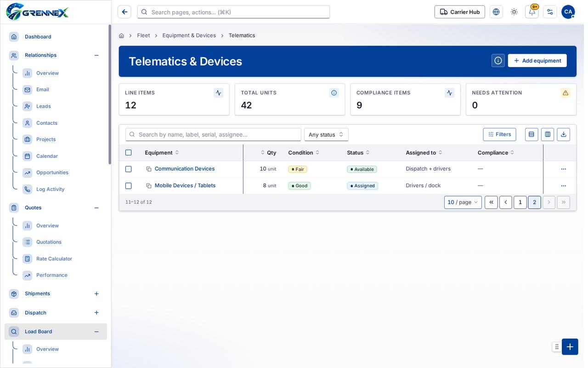Open row actions for Mobile Devices / Tablets
Viewport: 588px width, 368px height.
click(564, 186)
